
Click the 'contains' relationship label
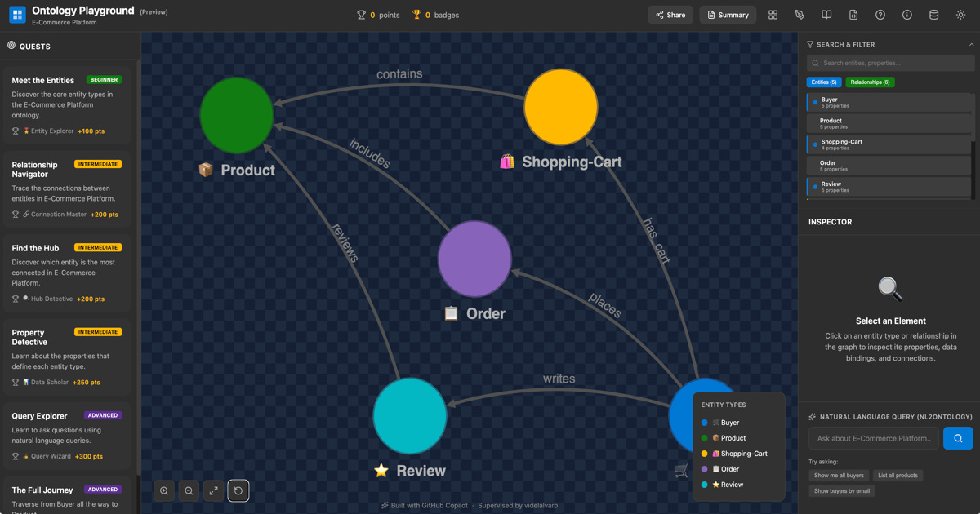(x=399, y=74)
